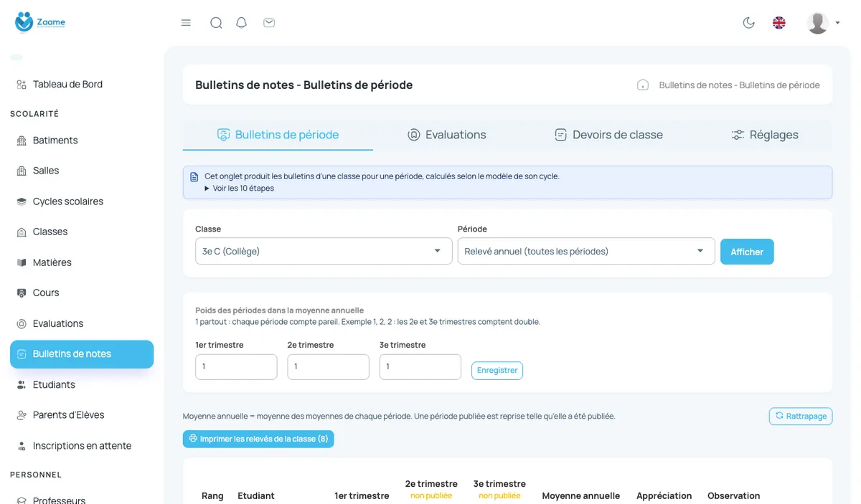Click the Rattrapage button
Viewport: 861px width, 504px height.
click(x=801, y=416)
